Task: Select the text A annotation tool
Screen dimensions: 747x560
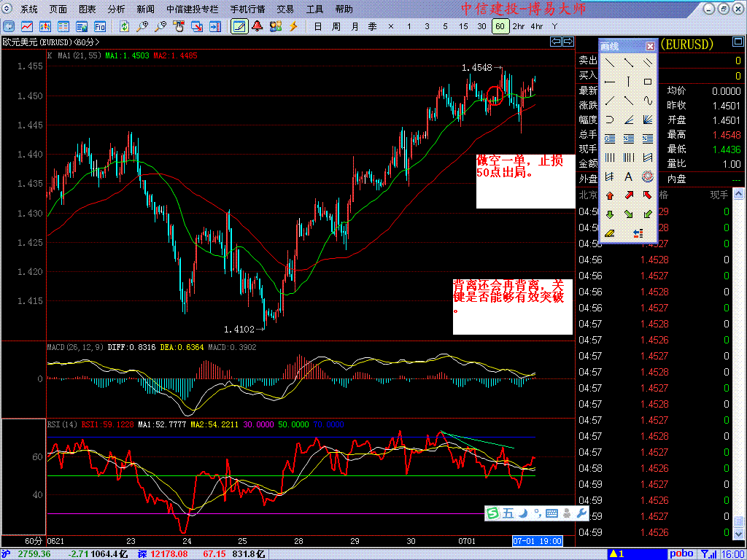Action: [x=628, y=176]
